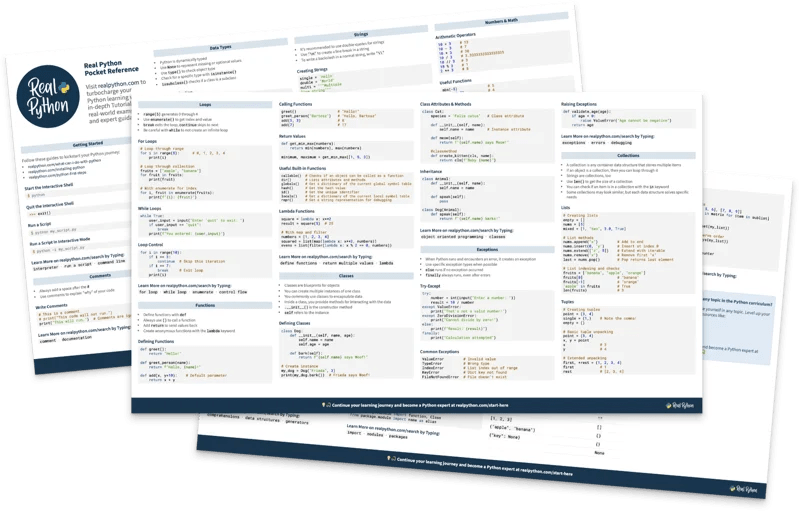
Task: Click the 'Comments' section header
Action: [100, 276]
